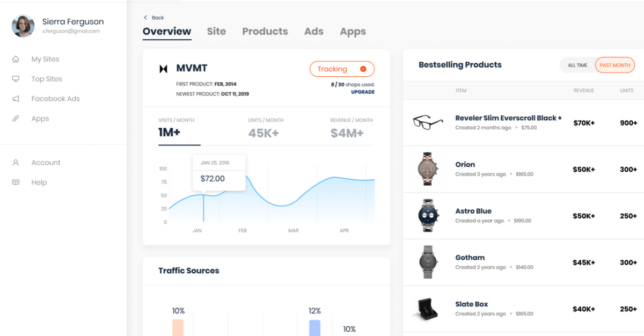Image resolution: width=644 pixels, height=336 pixels.
Task: Open the Reveler Slim Everscroll Black + product
Action: (x=508, y=118)
